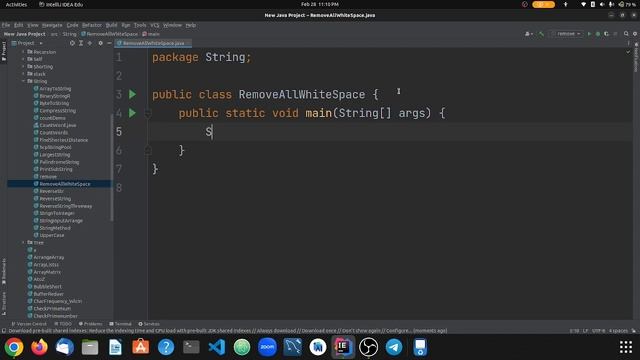The height and width of the screenshot is (360, 640).
Task: Click New Java Project breadcrumb root
Action: coord(24,34)
